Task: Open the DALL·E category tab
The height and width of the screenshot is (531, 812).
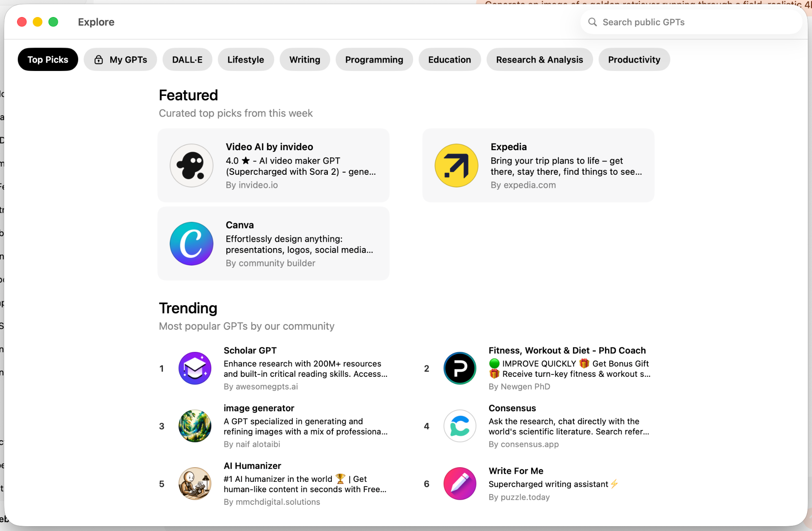Action: click(x=187, y=59)
